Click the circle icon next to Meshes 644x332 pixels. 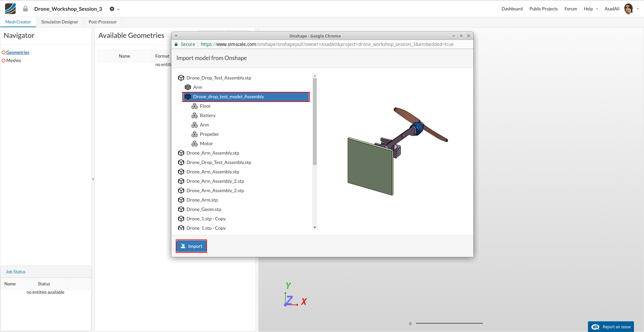pyautogui.click(x=4, y=61)
